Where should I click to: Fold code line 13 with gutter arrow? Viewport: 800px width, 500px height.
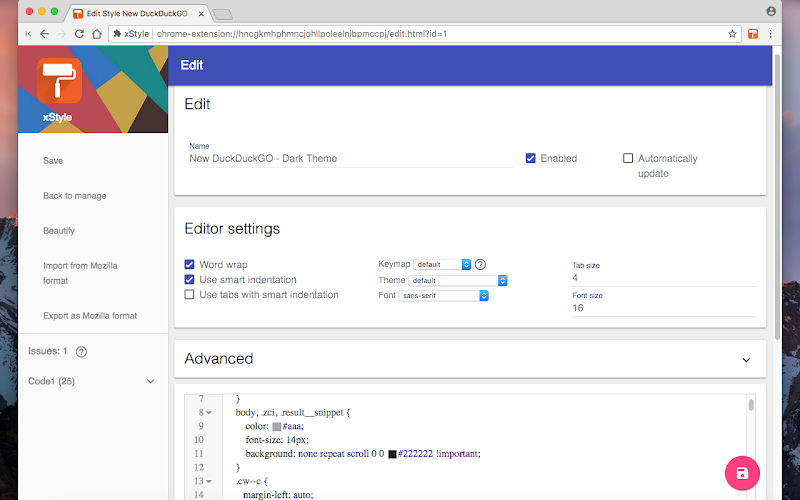tap(209, 481)
